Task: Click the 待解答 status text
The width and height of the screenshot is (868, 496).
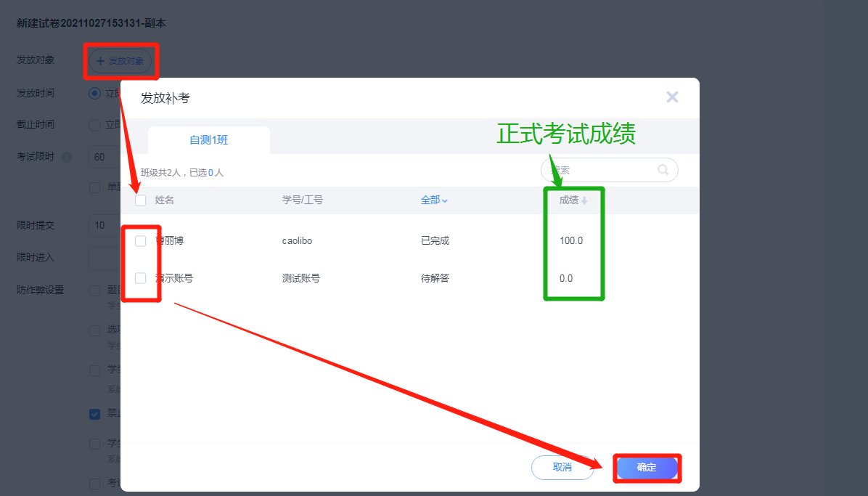Action: [x=435, y=278]
